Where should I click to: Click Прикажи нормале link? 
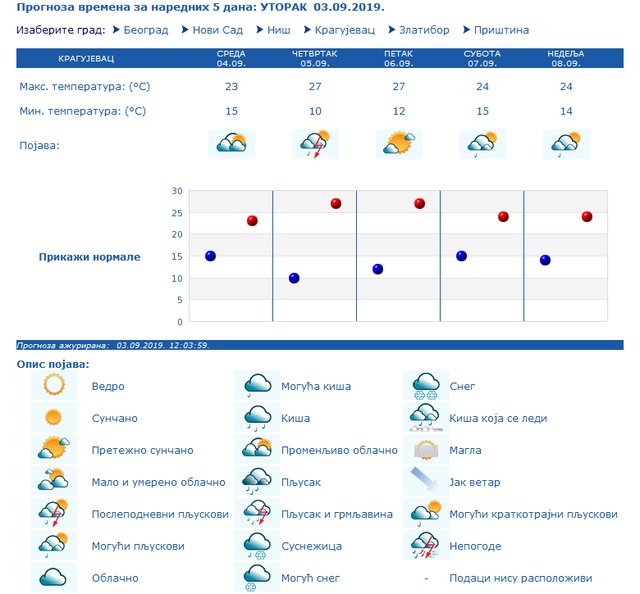click(x=89, y=257)
